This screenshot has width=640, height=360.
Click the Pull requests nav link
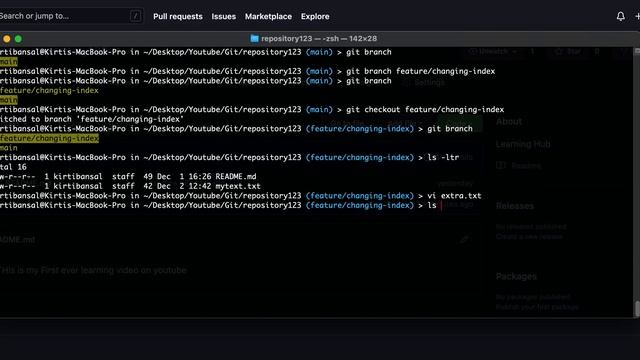click(178, 17)
